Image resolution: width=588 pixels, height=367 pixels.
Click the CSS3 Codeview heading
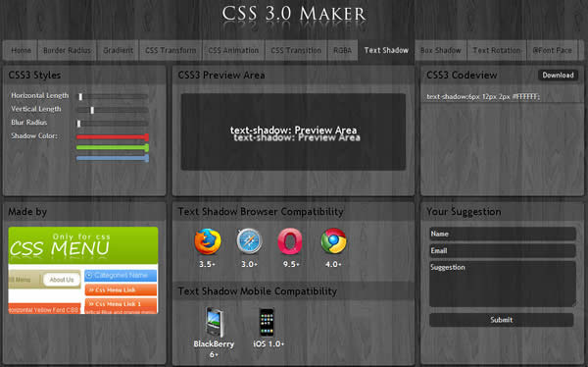(462, 76)
